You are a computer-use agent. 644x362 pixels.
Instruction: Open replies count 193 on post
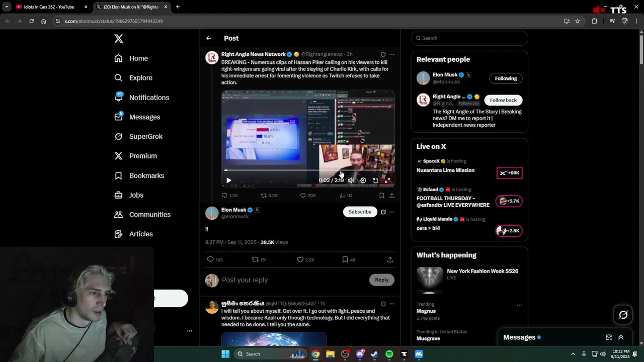[x=215, y=259]
